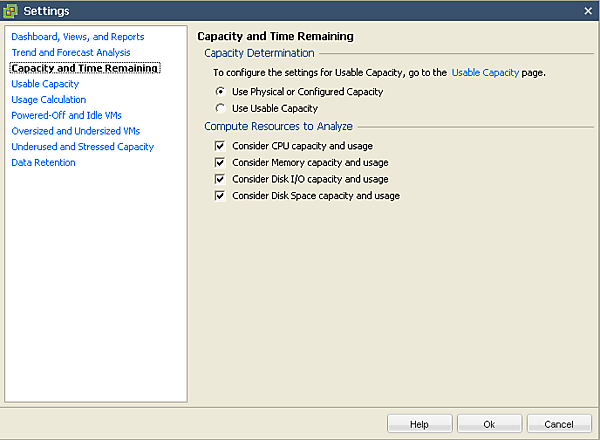The height and width of the screenshot is (440, 600).
Task: Toggle Consider CPU capacity and usage checkbox
Action: click(x=220, y=146)
